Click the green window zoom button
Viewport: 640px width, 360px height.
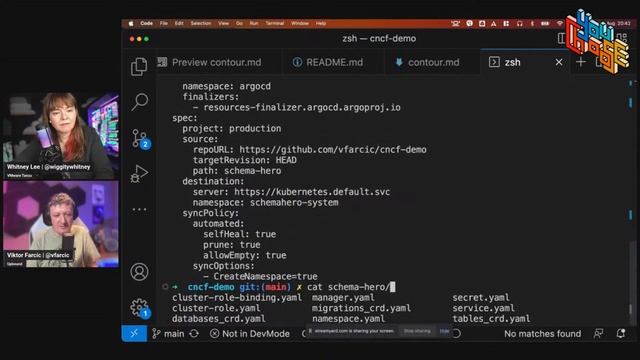147,39
